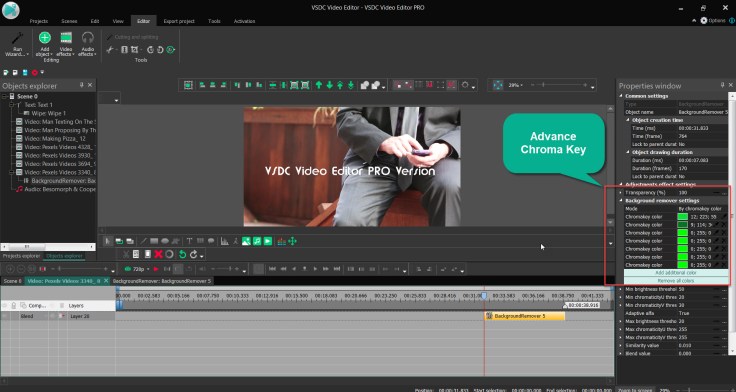Screen dimensions: 736x392
Task: Select the BackgroundRemover 5 timeline clip
Action: [x=525, y=316]
